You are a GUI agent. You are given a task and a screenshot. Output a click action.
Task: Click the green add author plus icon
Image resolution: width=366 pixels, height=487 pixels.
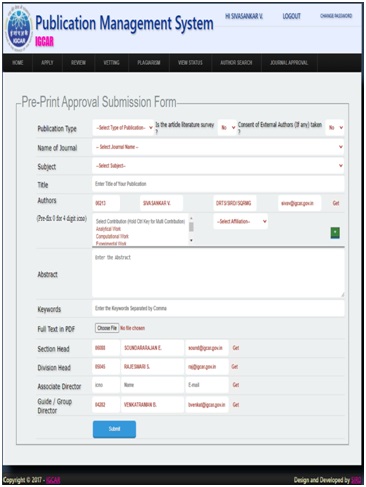tap(335, 232)
